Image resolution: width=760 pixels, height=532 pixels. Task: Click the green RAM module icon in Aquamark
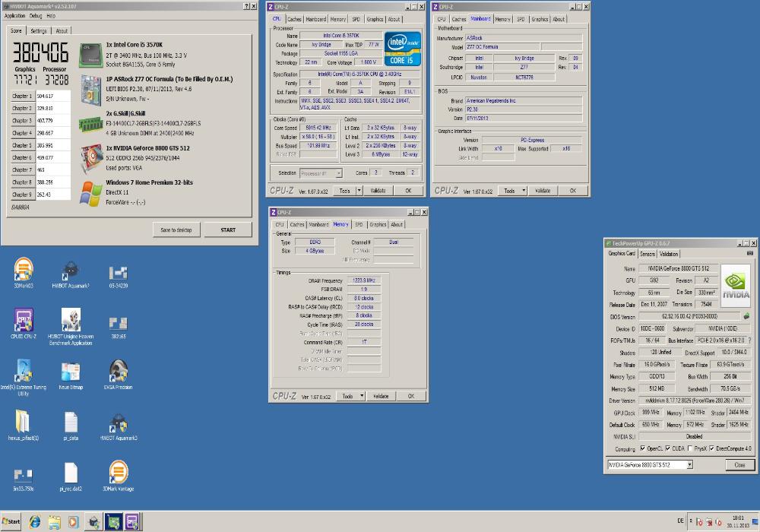coord(90,124)
